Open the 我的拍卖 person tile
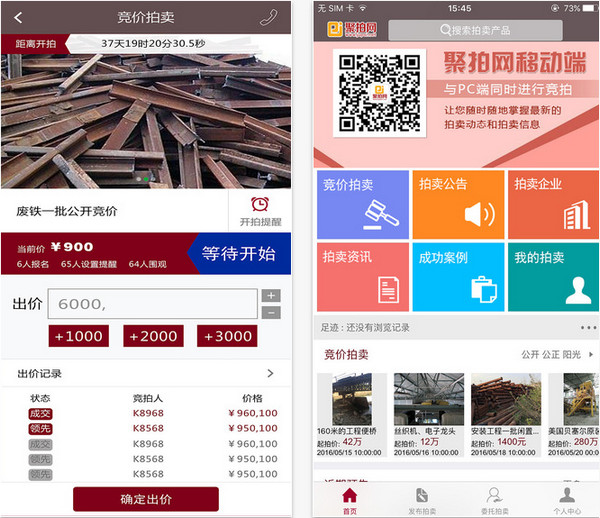 (553, 277)
